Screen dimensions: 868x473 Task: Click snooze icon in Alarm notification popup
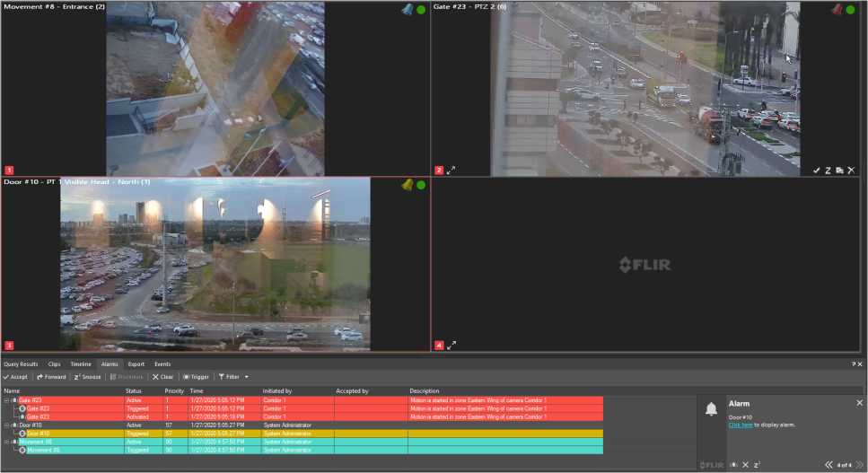[758, 465]
